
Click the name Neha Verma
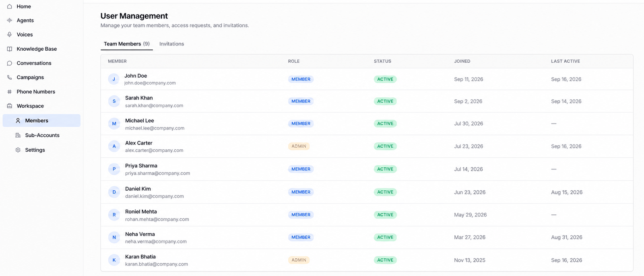(x=140, y=234)
